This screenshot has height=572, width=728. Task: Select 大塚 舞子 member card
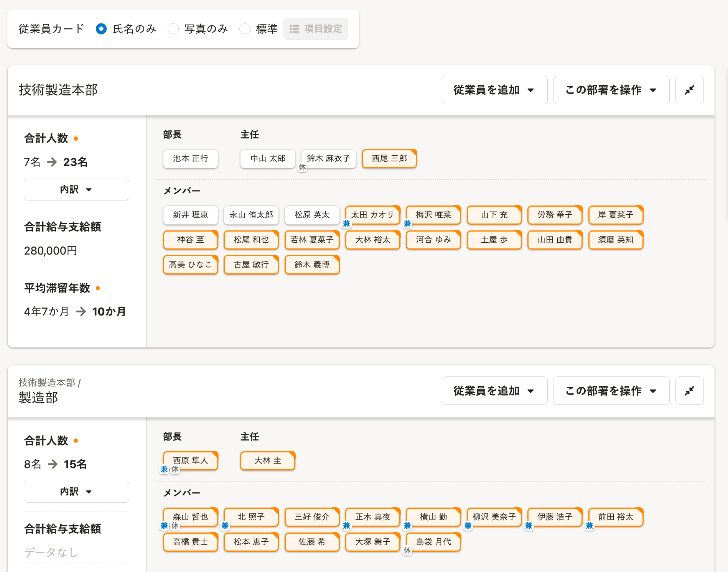tap(373, 542)
